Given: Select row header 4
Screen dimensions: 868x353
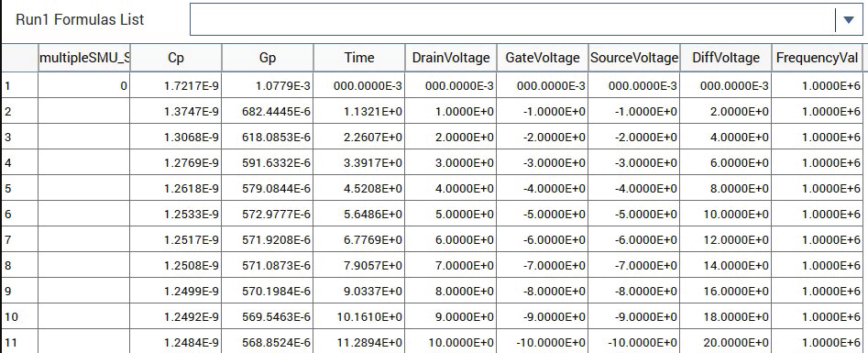Looking at the screenshot, I should (19, 162).
